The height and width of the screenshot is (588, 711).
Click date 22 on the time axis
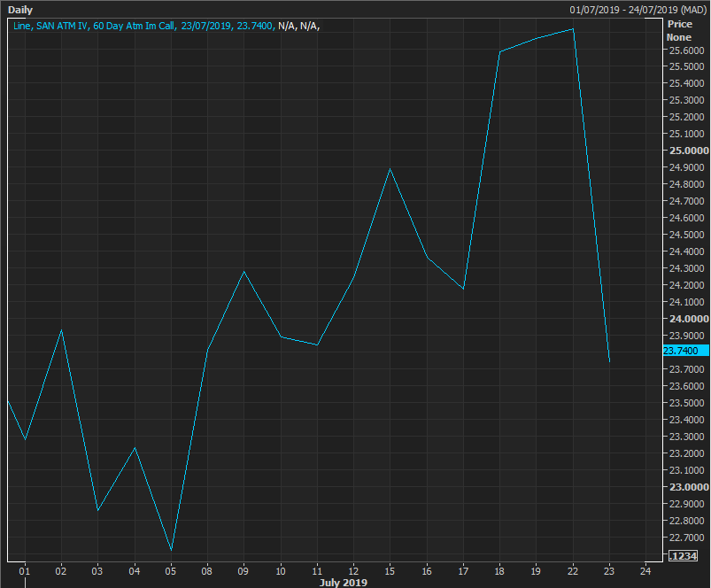pos(573,569)
